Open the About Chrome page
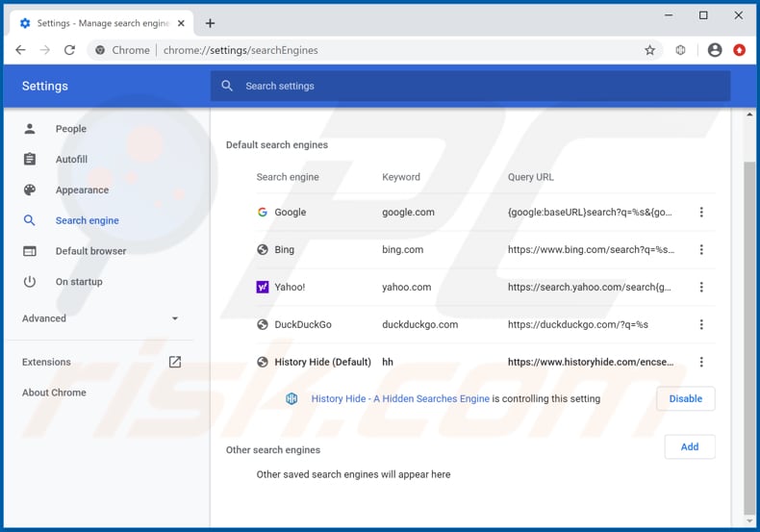Screen dimensions: 760x532 click(54, 393)
